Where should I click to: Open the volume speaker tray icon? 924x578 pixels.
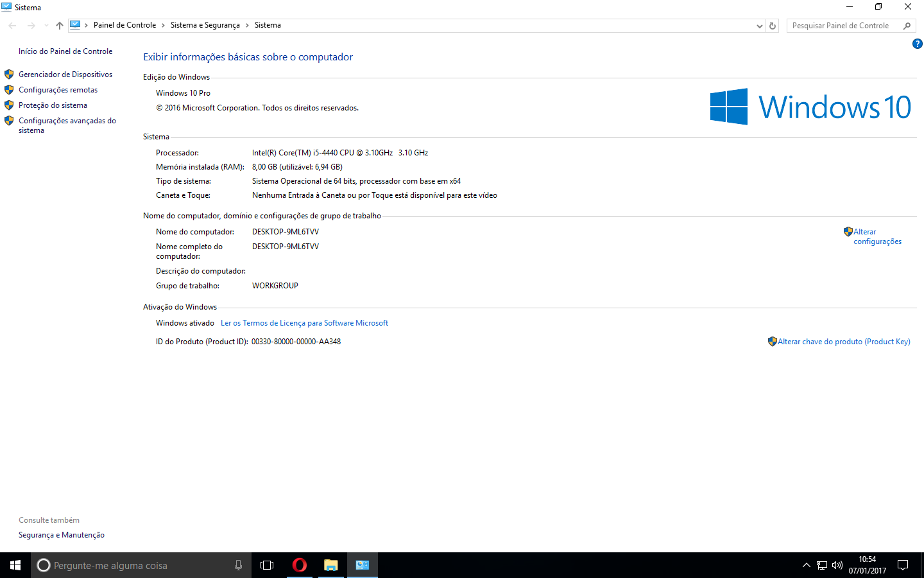(x=837, y=565)
